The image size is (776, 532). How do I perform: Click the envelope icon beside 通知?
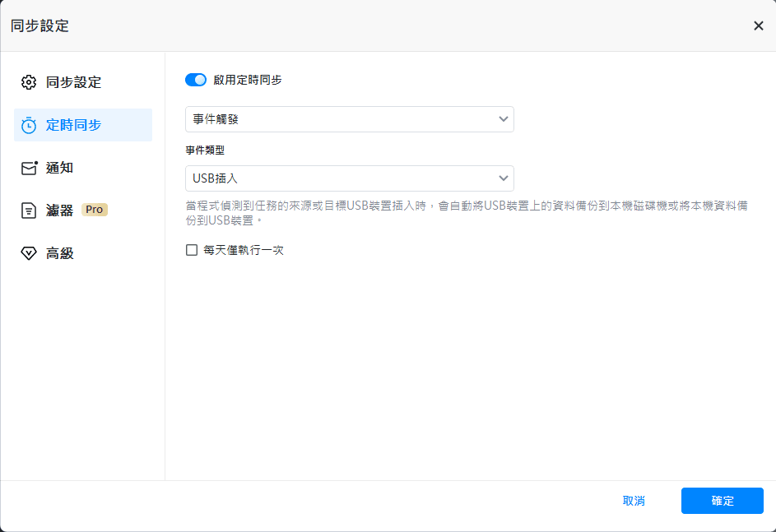(x=29, y=168)
